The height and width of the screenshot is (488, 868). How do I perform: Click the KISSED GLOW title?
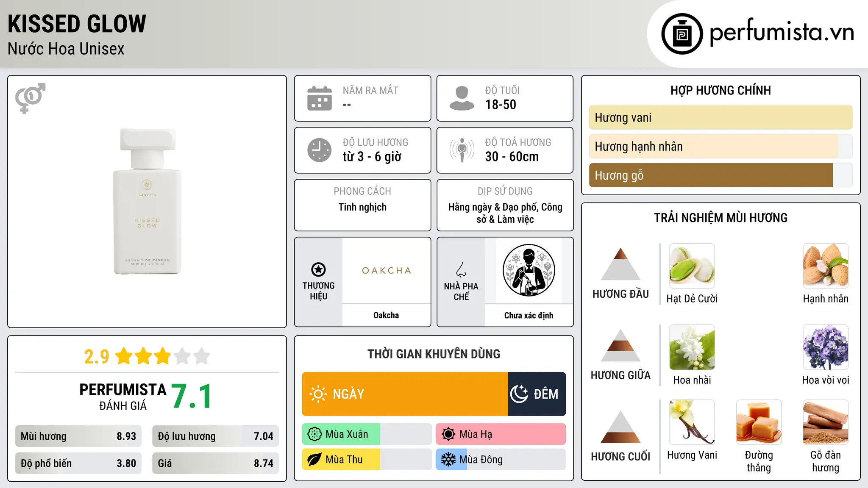click(x=77, y=24)
